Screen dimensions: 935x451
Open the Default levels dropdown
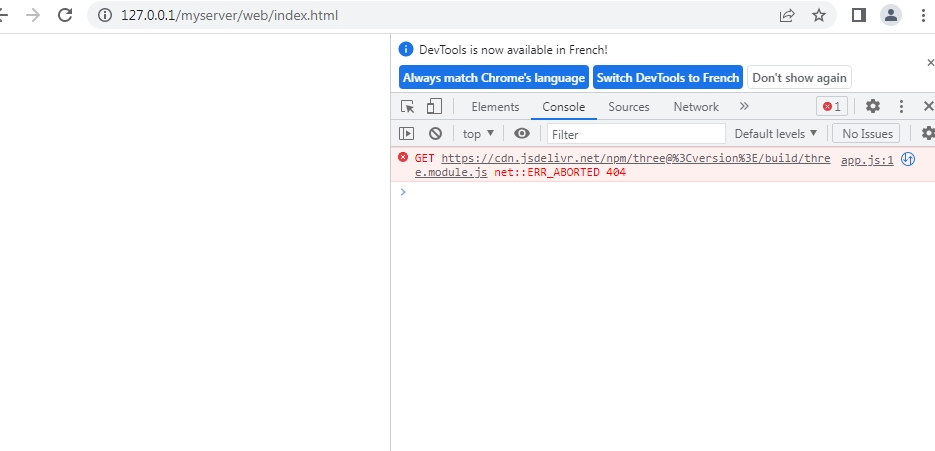[x=775, y=134]
